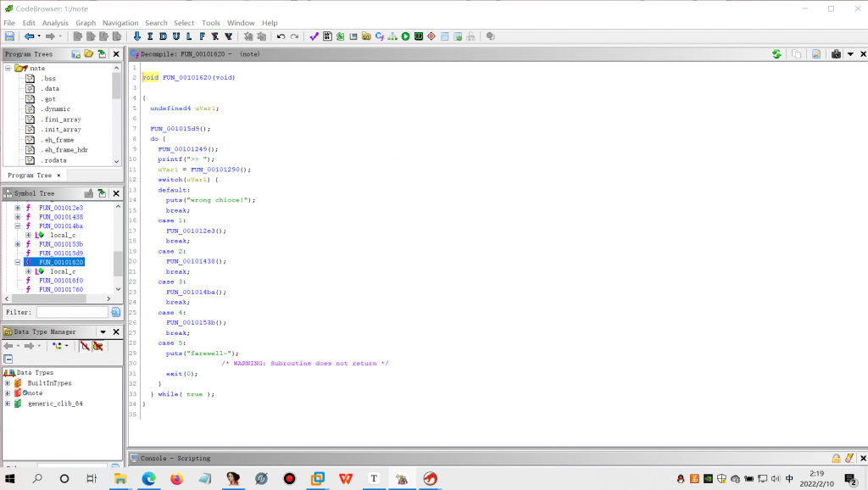Open the function graph hierarchy toolbar icon
The width and height of the screenshot is (868, 490).
(392, 36)
